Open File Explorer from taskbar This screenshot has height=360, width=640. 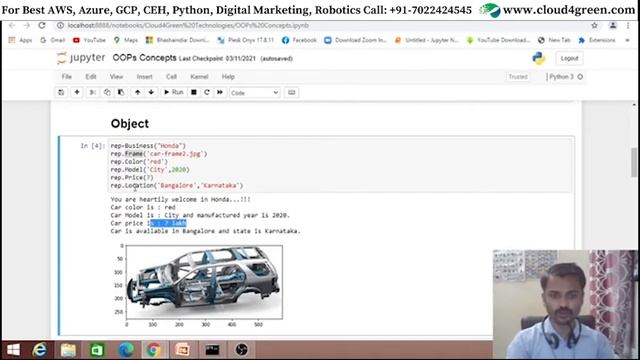coord(68,350)
